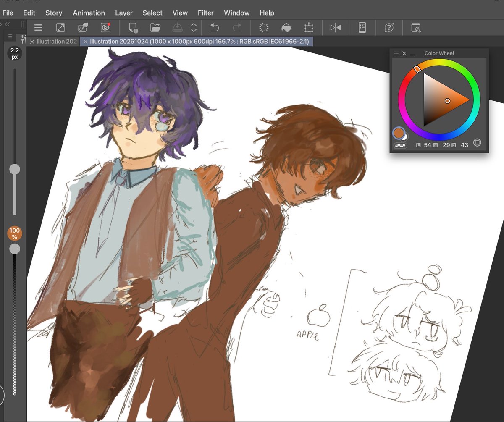504x422 pixels.
Task: Click the fit-to-screen diagonal arrows icon
Action: point(60,28)
